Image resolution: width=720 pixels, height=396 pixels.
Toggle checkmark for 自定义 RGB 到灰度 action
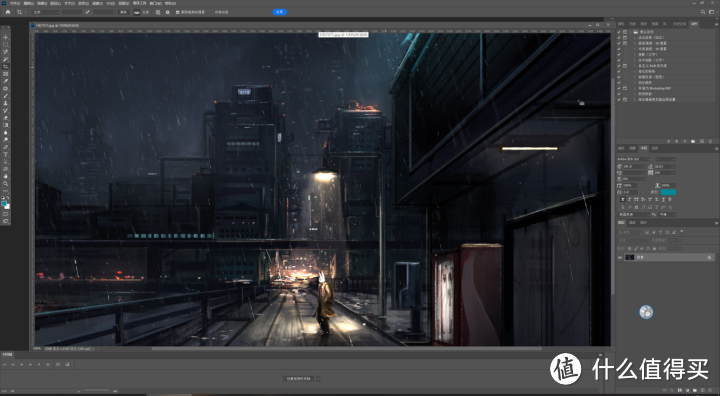pyautogui.click(x=619, y=66)
